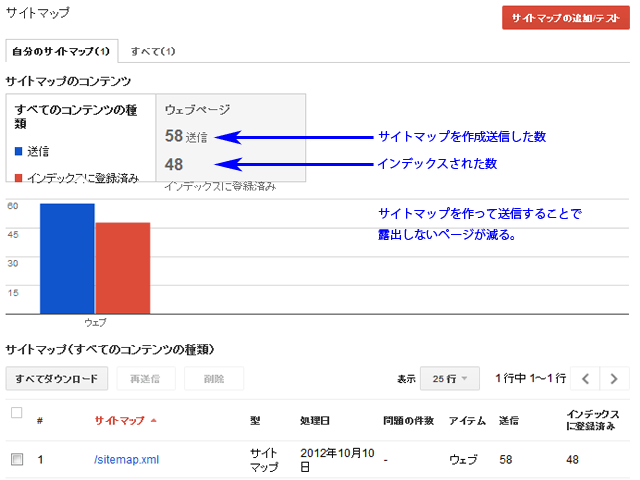640x480 pixels.
Task: Select the ウェブページ content panel
Action: coord(231,138)
